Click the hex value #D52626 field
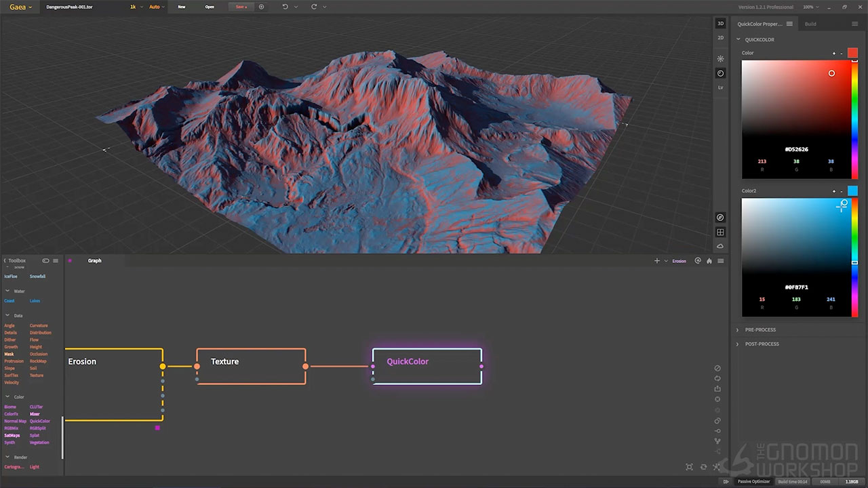The image size is (868, 488). click(797, 149)
